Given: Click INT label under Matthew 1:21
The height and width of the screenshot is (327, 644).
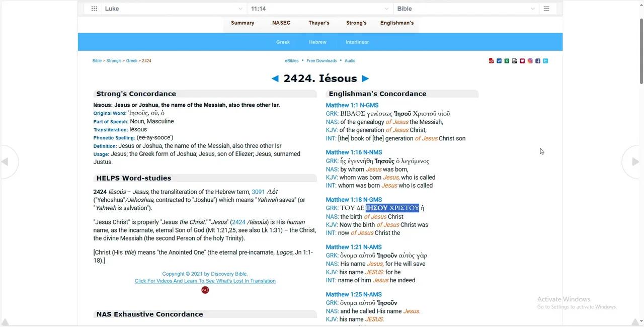Looking at the screenshot, I should click(x=331, y=280).
